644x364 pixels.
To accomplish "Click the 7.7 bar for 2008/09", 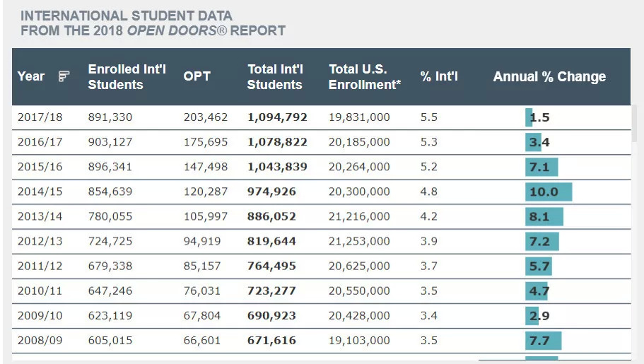I will pyautogui.click(x=544, y=340).
